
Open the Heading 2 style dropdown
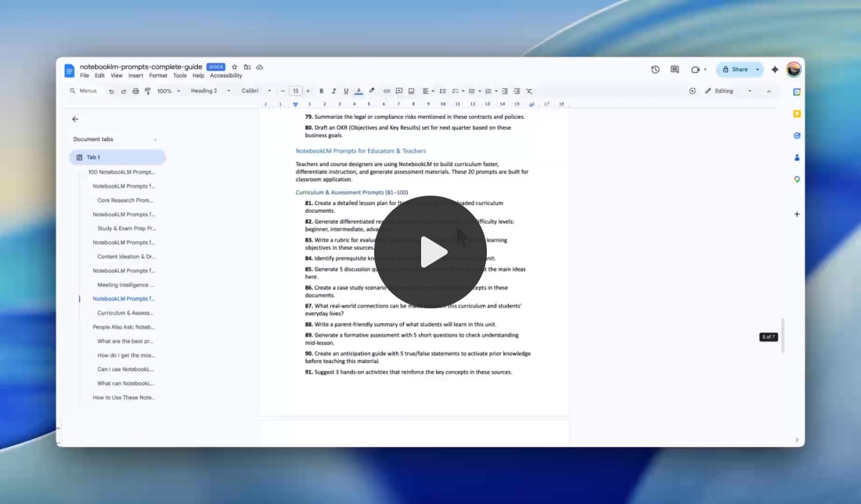[x=211, y=91]
